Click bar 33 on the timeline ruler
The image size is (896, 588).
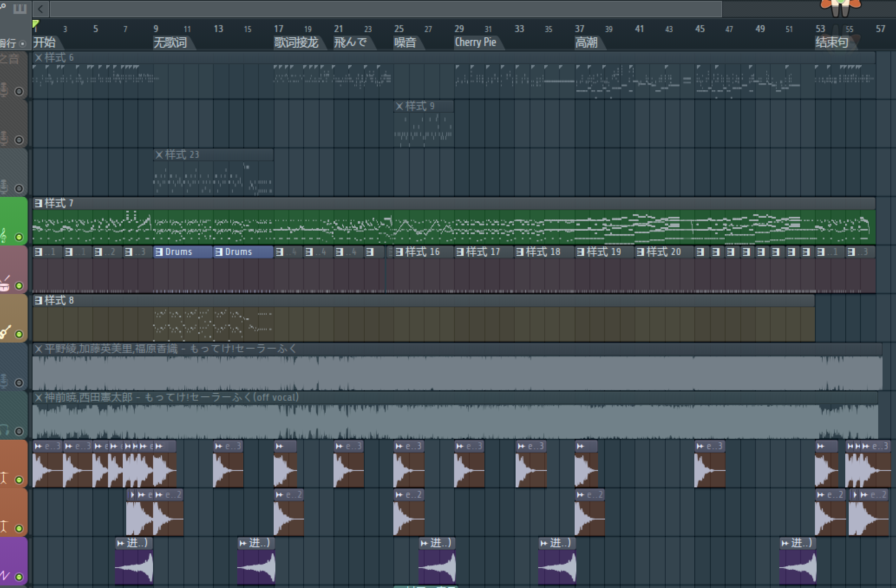pos(519,29)
